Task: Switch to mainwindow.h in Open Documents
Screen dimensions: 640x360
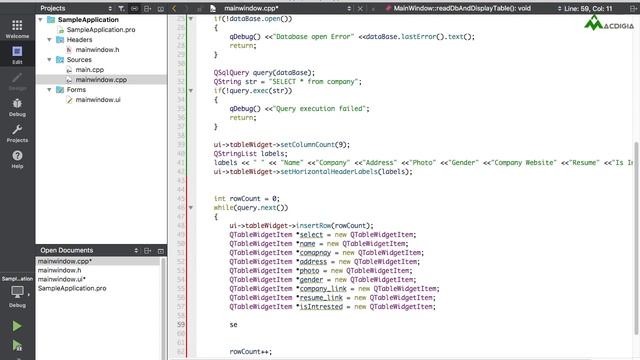Action: (x=60, y=270)
